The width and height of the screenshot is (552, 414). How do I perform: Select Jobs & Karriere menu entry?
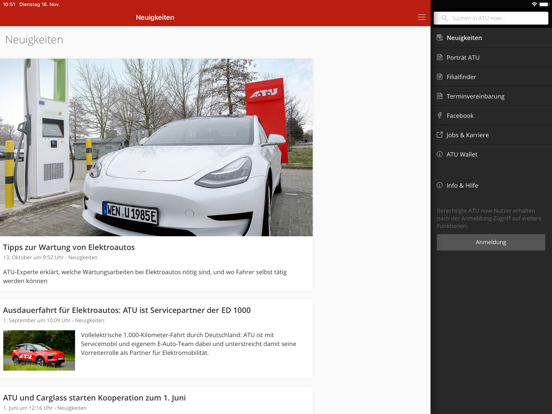tap(491, 135)
